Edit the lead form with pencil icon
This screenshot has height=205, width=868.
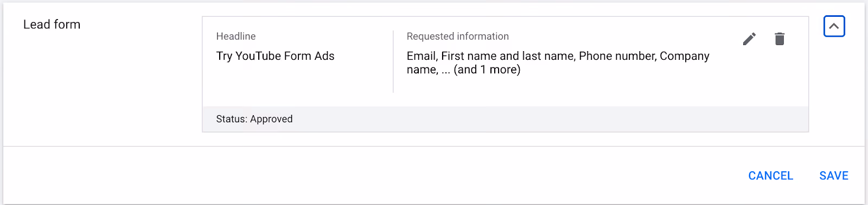(x=749, y=39)
